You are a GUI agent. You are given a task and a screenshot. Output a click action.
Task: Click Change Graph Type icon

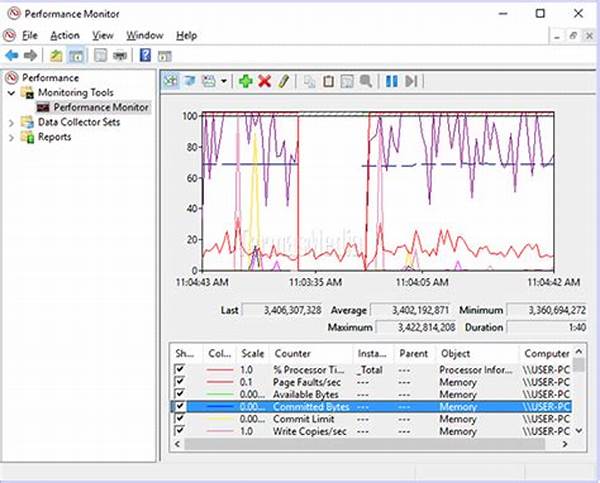209,81
